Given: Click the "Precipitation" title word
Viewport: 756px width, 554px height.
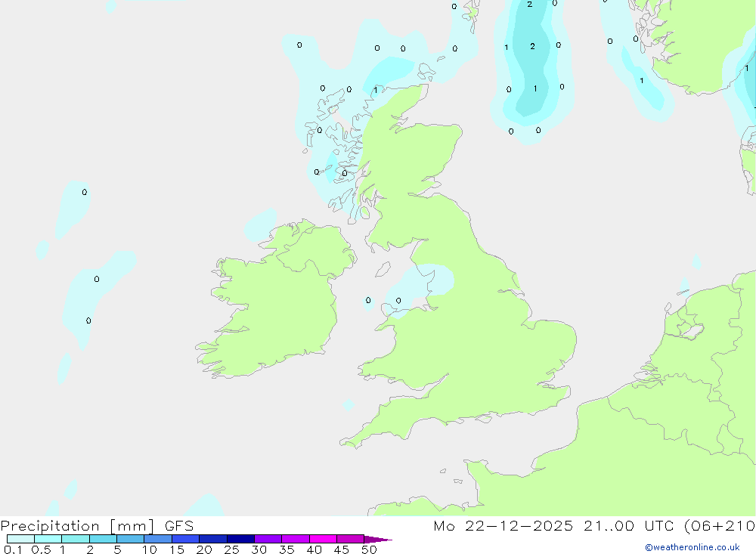Looking at the screenshot, I should click(50, 526).
